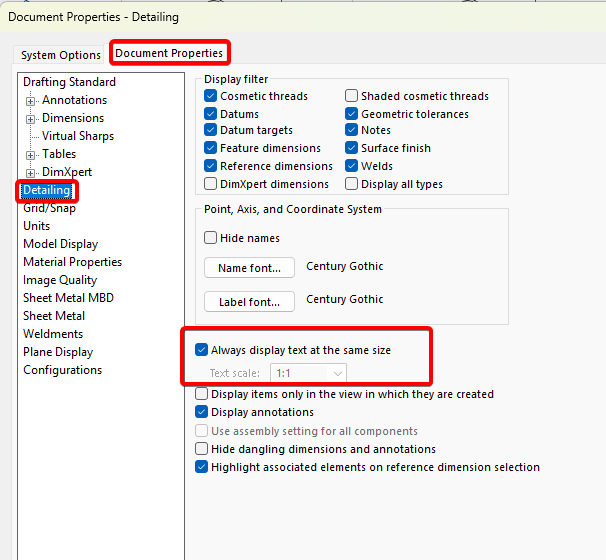Expand the Tables tree node
The image size is (606, 560).
pos(30,155)
